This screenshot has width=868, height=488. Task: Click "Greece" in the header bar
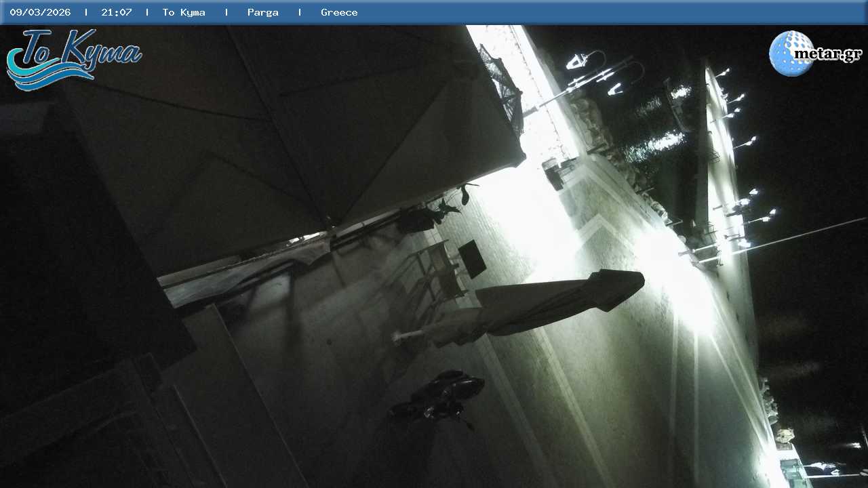click(x=339, y=12)
